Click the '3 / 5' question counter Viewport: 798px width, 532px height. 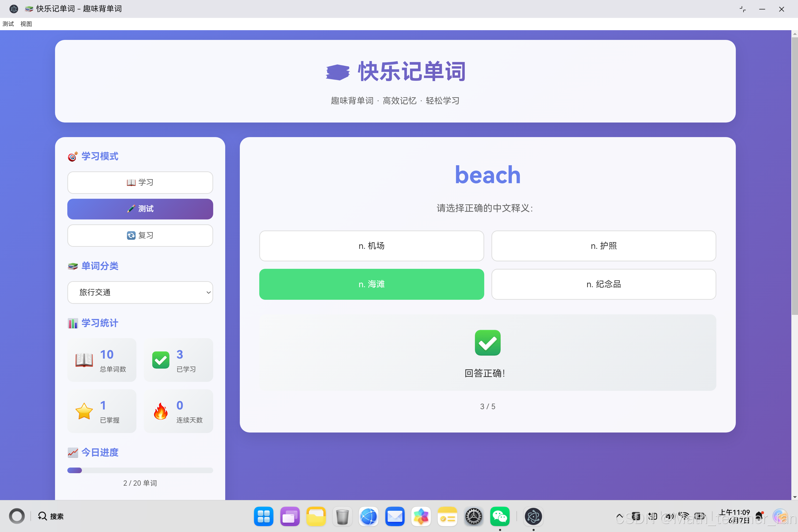(487, 406)
